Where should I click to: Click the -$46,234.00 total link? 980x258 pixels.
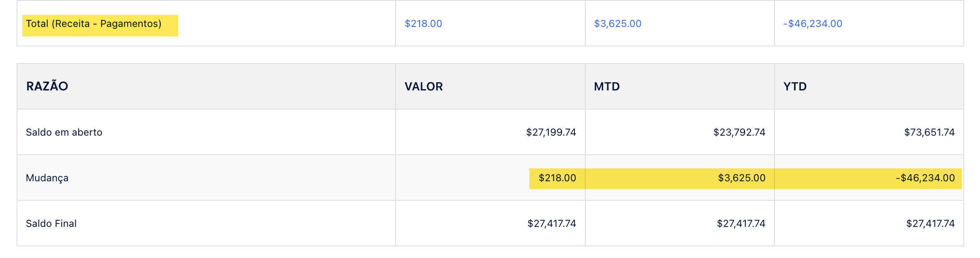(x=813, y=24)
